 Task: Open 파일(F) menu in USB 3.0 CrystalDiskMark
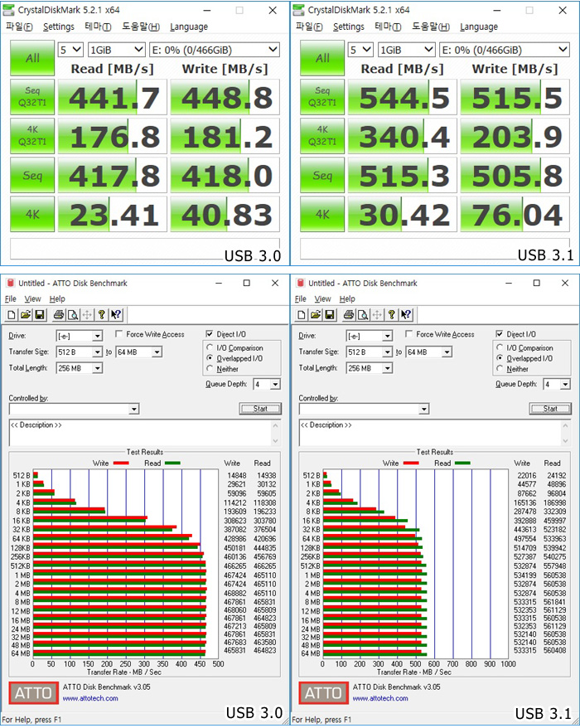coord(19,27)
